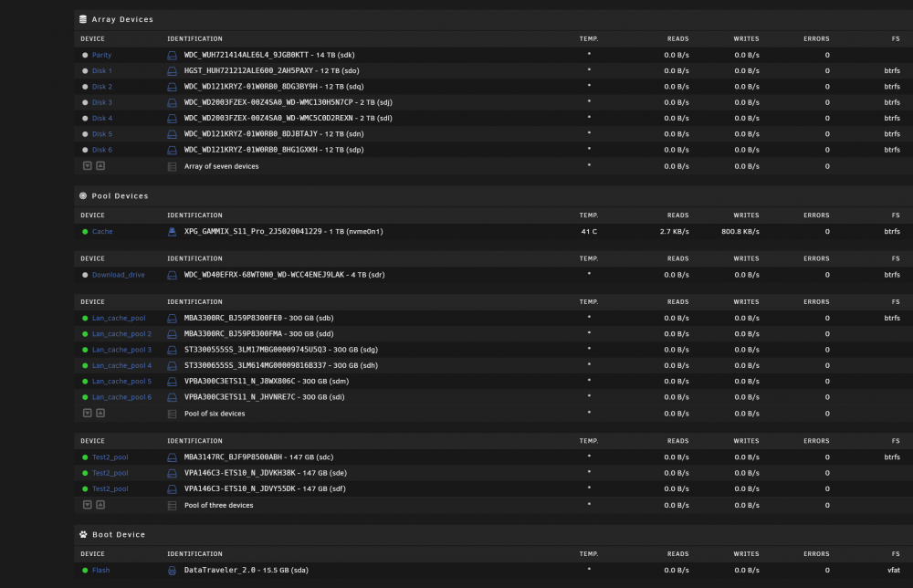Image resolution: width=913 pixels, height=588 pixels.
Task: Click the Download_drive status indicator dot
Action: pos(85,275)
